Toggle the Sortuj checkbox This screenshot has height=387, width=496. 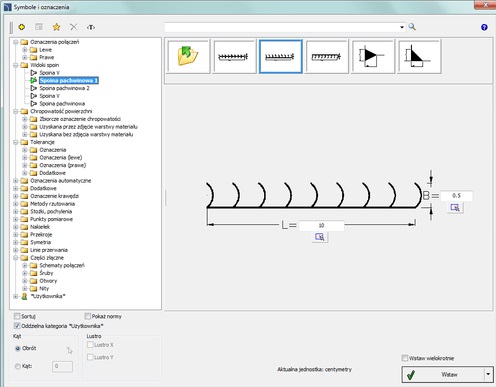pyautogui.click(x=17, y=316)
